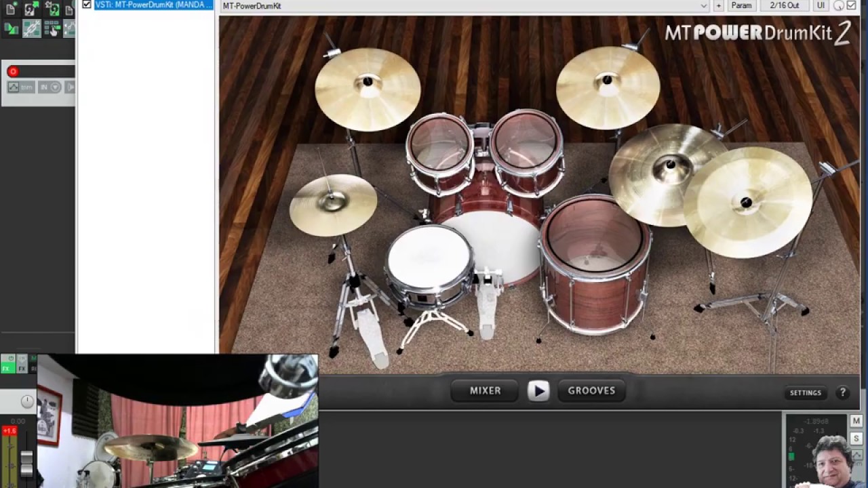
Task: Click the plus button to add preset
Action: pyautogui.click(x=718, y=5)
